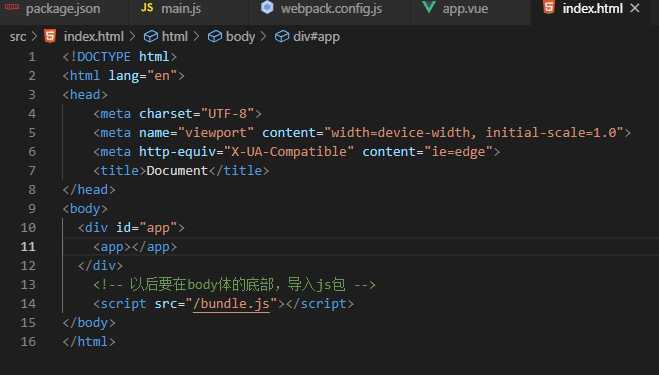Click the cube icon beside html breadcrumb
The image size is (659, 375).
[150, 37]
